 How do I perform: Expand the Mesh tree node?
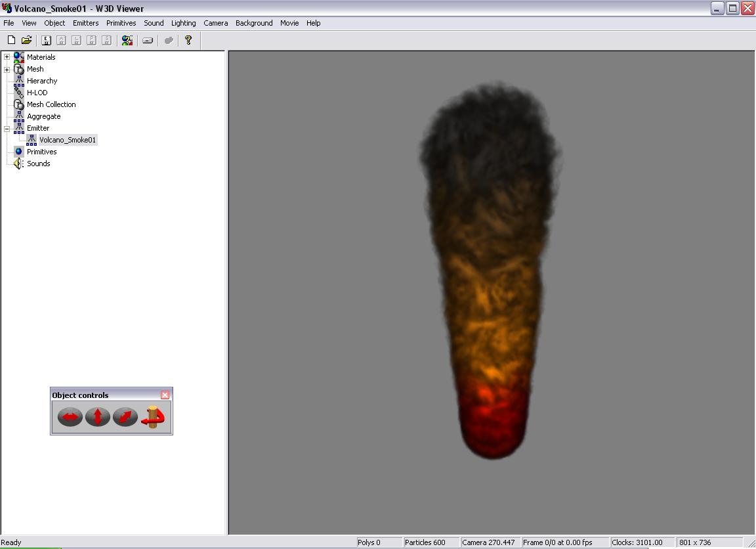[7, 69]
